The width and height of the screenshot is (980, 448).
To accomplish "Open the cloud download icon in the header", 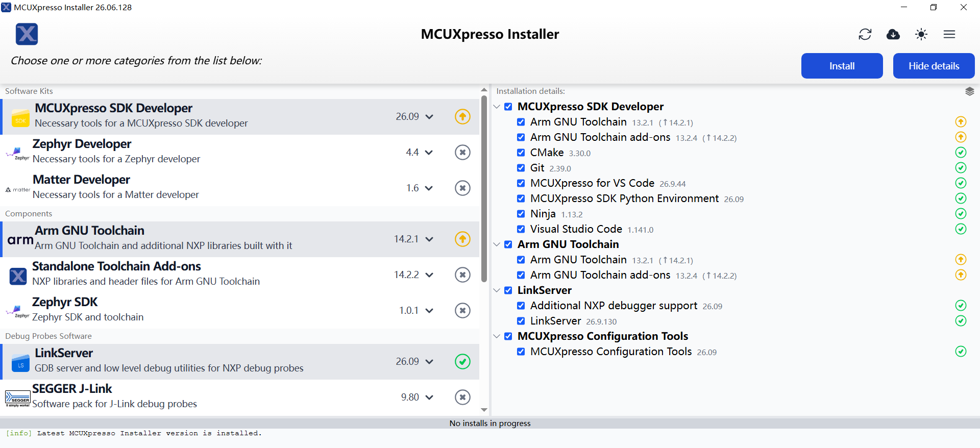I will pyautogui.click(x=893, y=34).
